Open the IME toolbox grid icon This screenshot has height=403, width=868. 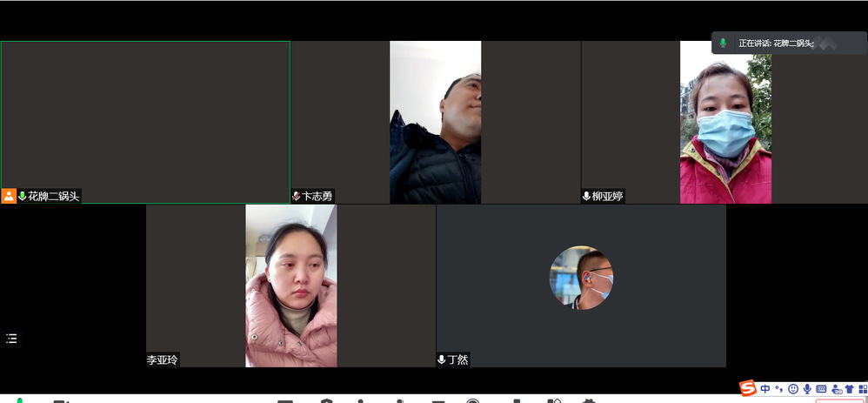(863, 388)
